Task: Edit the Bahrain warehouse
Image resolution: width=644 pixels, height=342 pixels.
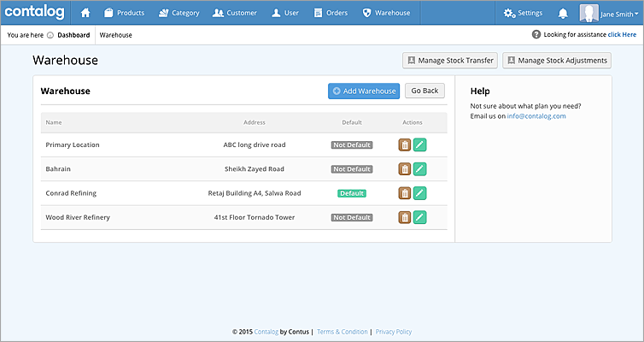Action: pyautogui.click(x=419, y=169)
